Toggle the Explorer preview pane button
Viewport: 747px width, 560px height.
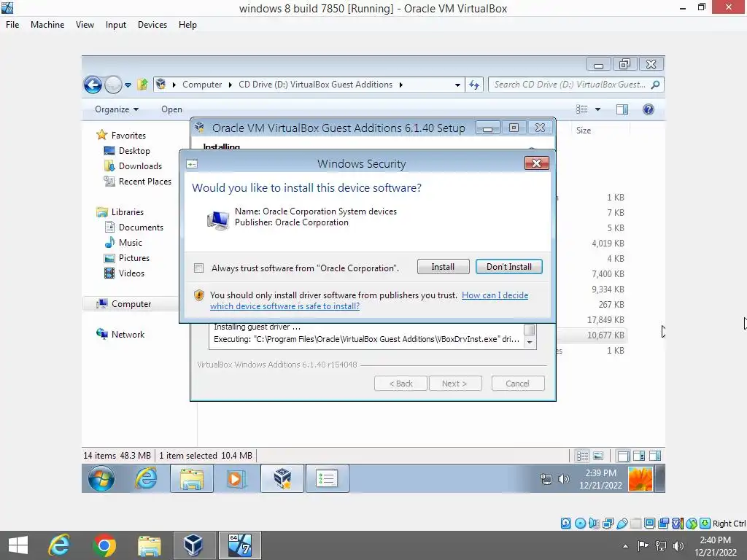[x=622, y=109]
